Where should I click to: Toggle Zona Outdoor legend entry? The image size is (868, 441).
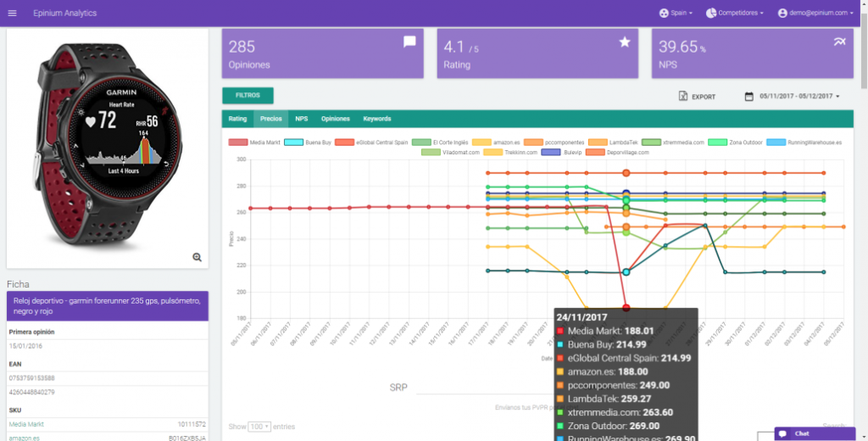pyautogui.click(x=735, y=142)
